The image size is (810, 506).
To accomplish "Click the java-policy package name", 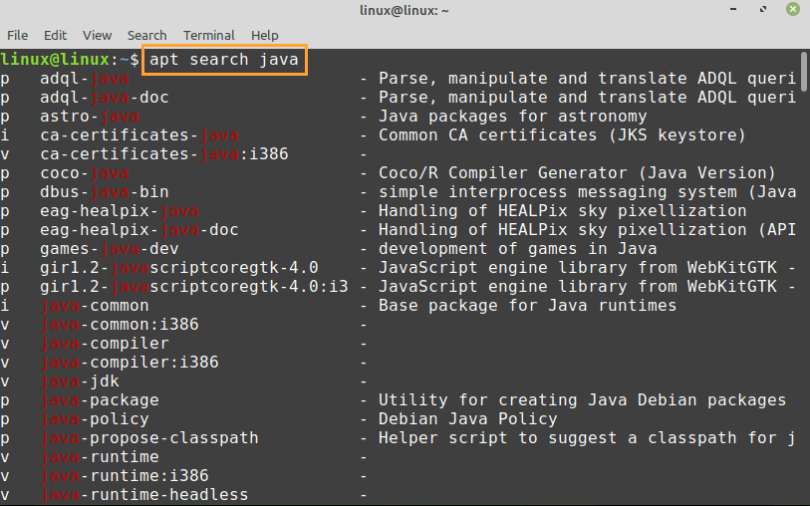I will pyautogui.click(x=94, y=419).
